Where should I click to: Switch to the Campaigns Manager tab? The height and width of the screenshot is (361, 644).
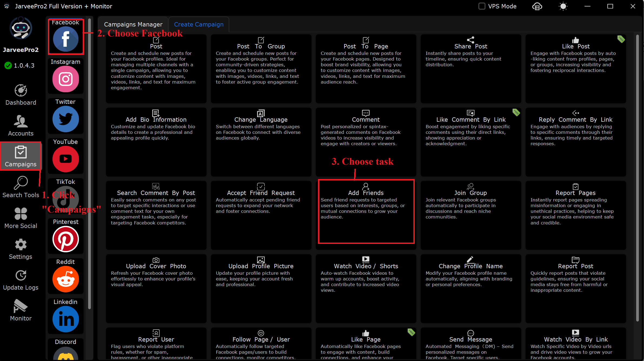pos(133,24)
